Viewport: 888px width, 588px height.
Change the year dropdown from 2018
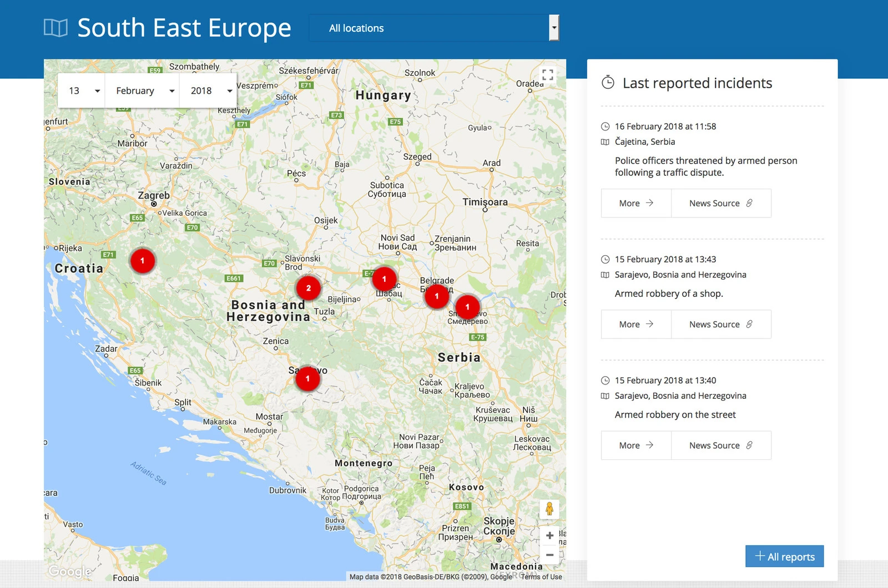[x=211, y=91]
